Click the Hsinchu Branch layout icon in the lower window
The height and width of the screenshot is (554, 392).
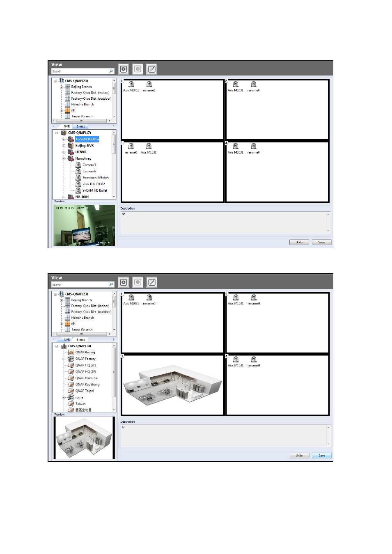click(68, 318)
